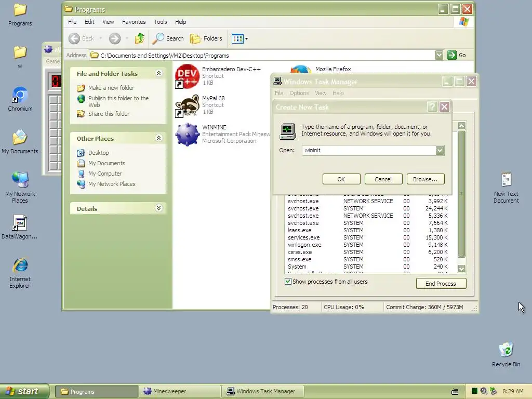
Task: Collapse the Other Places panel
Action: [159, 138]
